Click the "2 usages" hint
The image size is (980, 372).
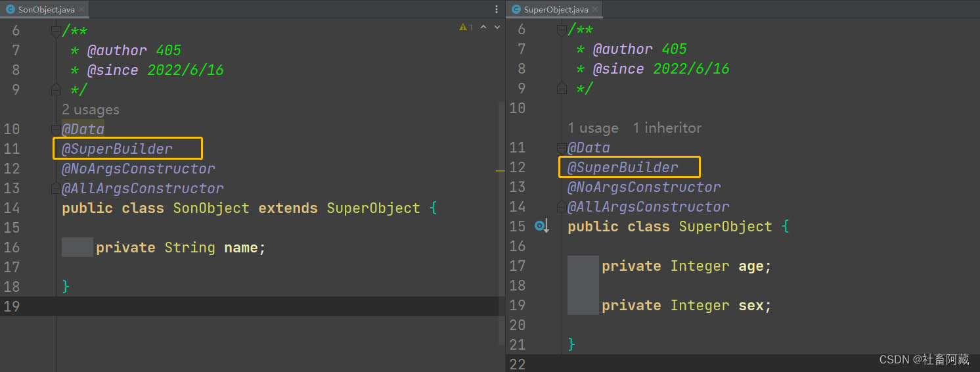pyautogui.click(x=91, y=110)
